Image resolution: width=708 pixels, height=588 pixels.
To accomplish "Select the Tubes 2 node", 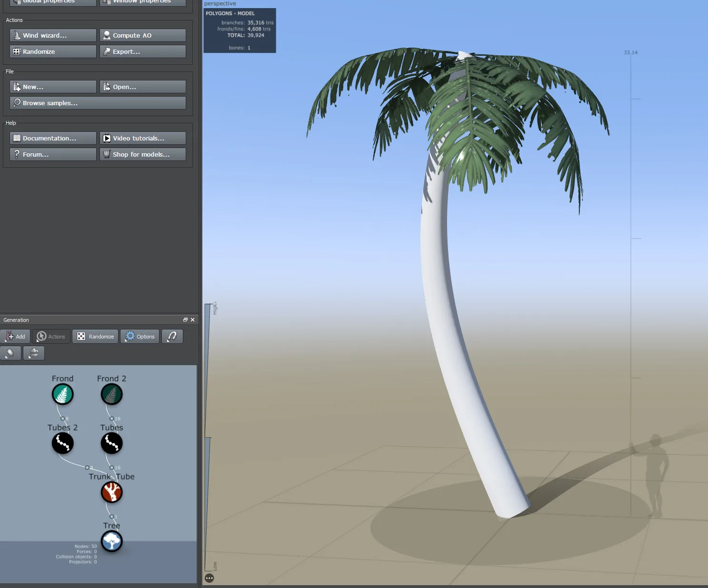I will [62, 443].
